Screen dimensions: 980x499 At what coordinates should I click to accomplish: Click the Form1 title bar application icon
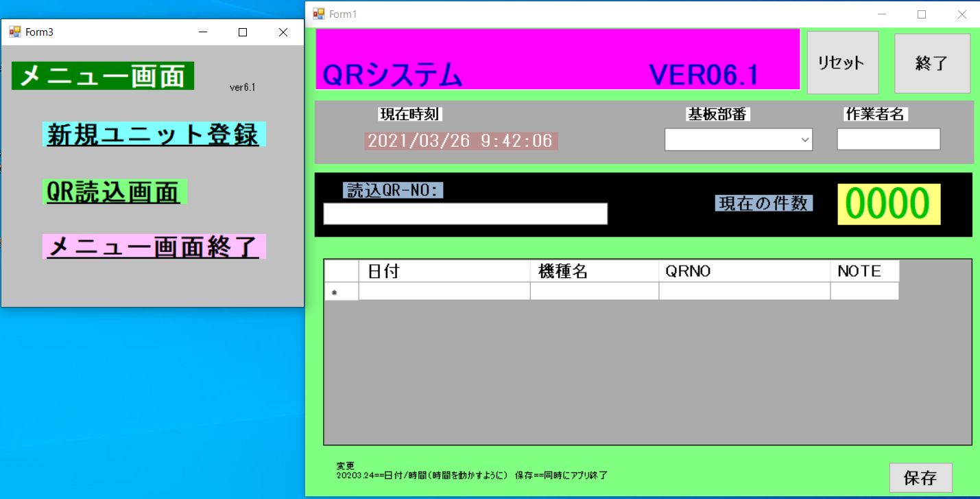pyautogui.click(x=319, y=13)
